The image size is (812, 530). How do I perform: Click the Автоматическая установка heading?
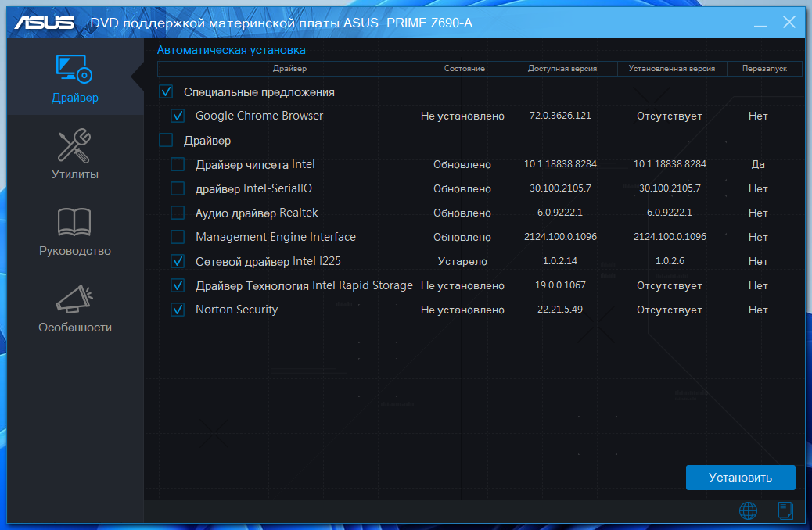click(231, 50)
